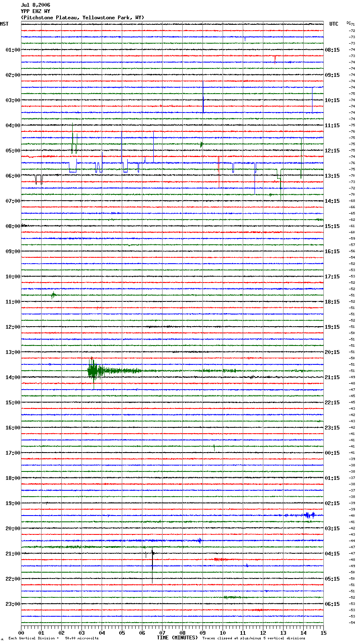Click minute tick label '00' on bottom axis
The height and width of the screenshot is (644, 357).
(x=21, y=632)
